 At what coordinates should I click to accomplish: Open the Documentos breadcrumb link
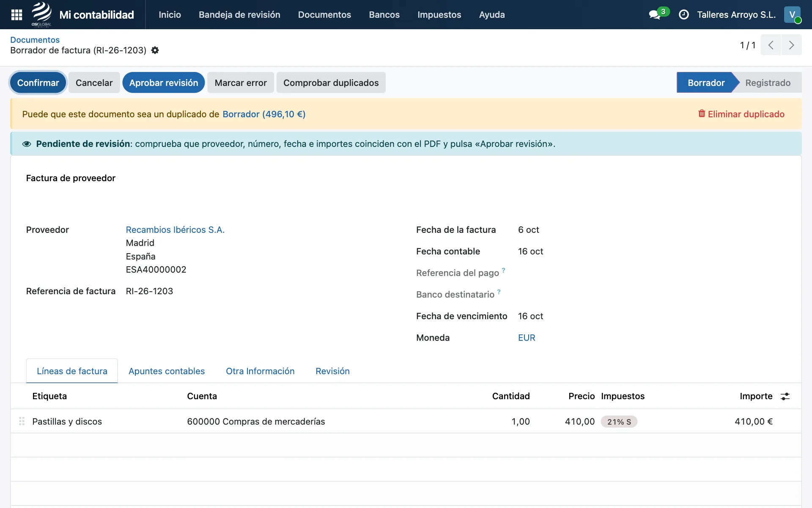pyautogui.click(x=35, y=40)
